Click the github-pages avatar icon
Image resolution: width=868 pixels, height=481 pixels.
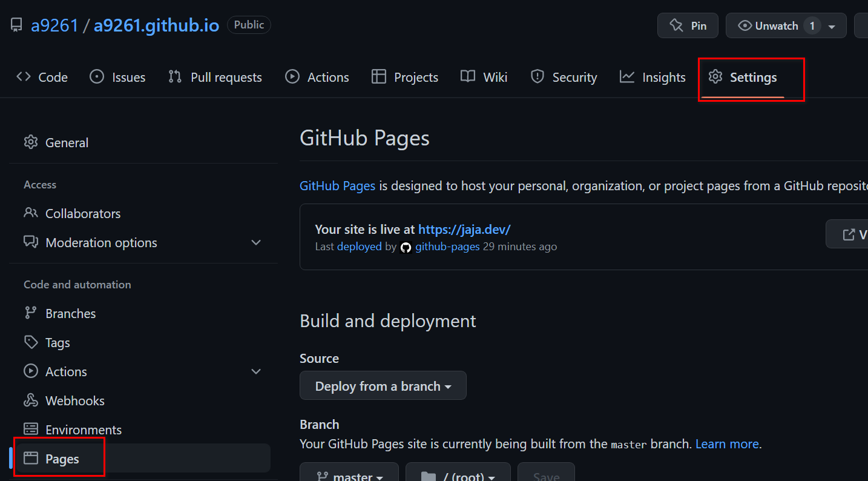[x=406, y=247]
